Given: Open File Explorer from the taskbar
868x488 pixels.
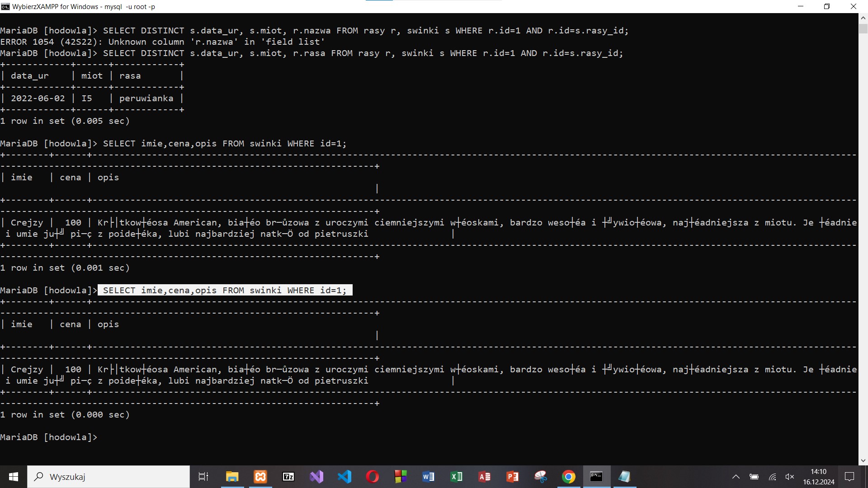Looking at the screenshot, I should (232, 477).
